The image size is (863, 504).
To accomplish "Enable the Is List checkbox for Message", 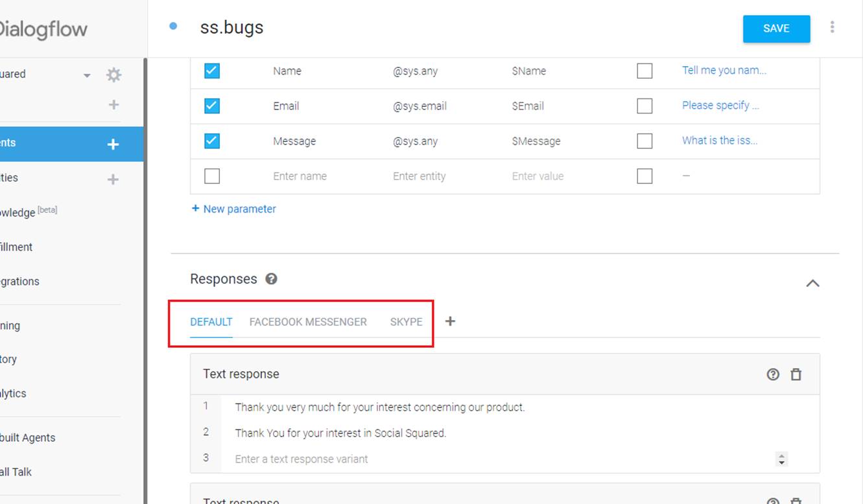I will coord(644,141).
